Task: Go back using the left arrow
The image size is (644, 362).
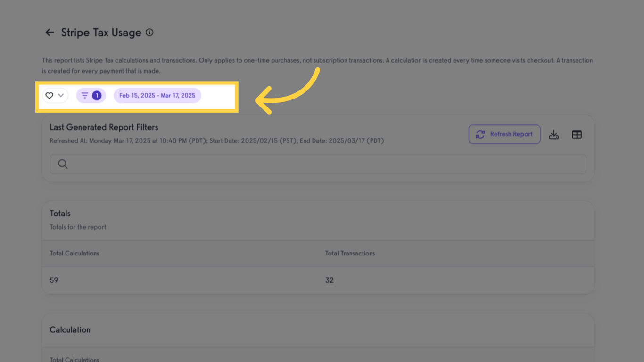Action: pyautogui.click(x=50, y=33)
